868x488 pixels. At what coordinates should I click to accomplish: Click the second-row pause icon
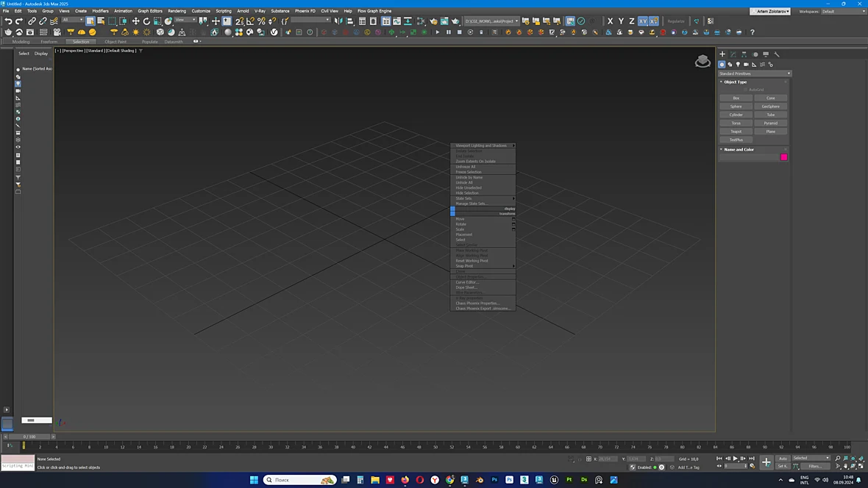click(x=449, y=32)
